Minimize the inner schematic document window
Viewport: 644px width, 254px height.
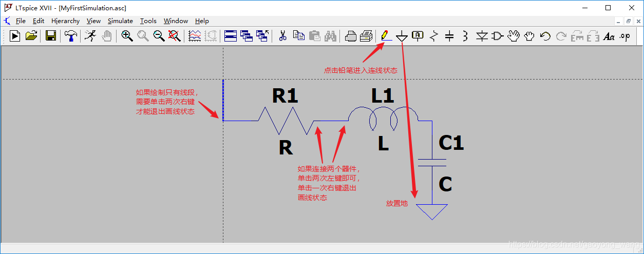click(x=619, y=21)
